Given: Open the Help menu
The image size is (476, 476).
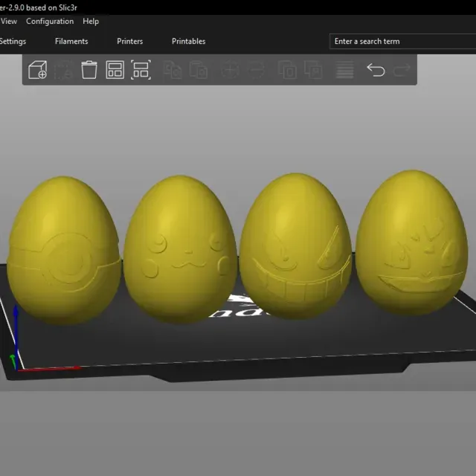Looking at the screenshot, I should (91, 22).
